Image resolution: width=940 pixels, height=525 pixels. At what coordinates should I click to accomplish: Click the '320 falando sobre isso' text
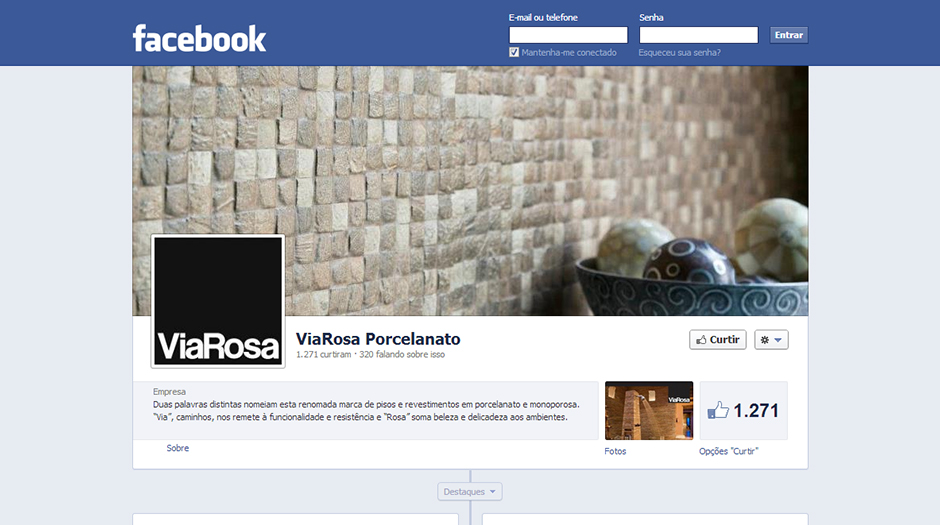(x=402, y=355)
